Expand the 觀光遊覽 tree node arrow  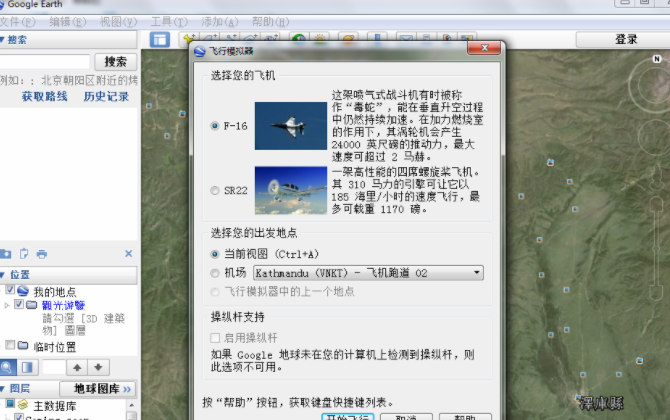coord(7,305)
